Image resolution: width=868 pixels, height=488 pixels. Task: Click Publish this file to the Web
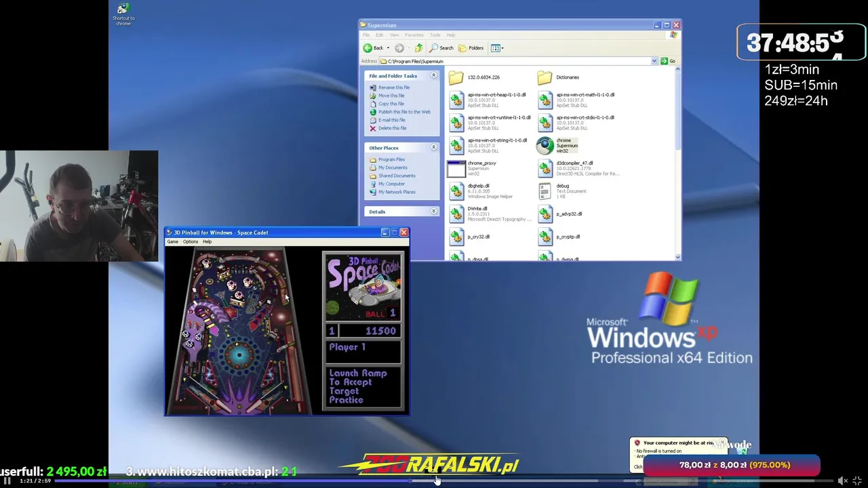point(400,112)
